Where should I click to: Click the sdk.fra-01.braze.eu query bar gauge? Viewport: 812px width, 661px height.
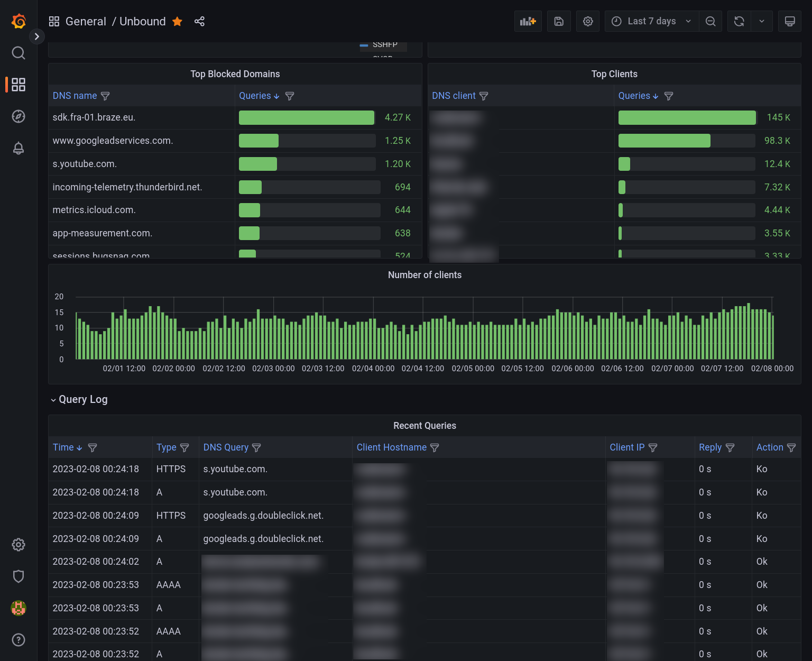point(307,117)
